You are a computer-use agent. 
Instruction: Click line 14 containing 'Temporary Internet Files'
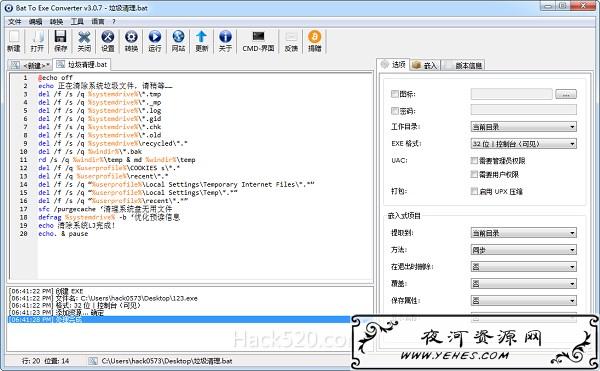pyautogui.click(x=176, y=184)
